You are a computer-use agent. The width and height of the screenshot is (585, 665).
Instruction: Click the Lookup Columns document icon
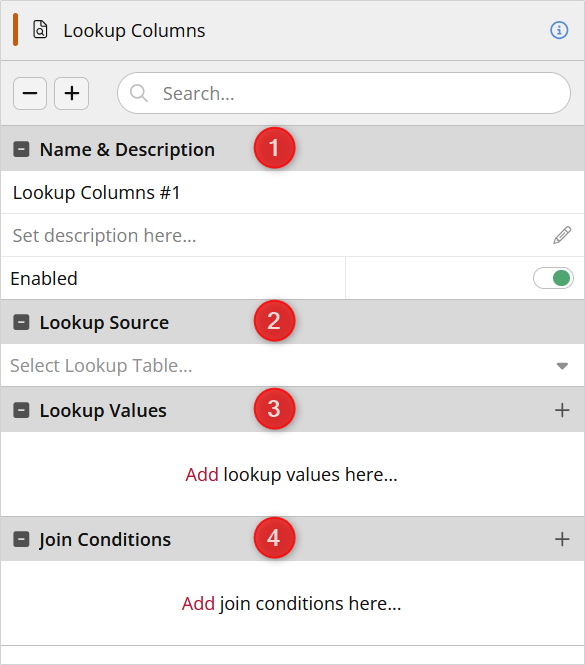click(40, 30)
